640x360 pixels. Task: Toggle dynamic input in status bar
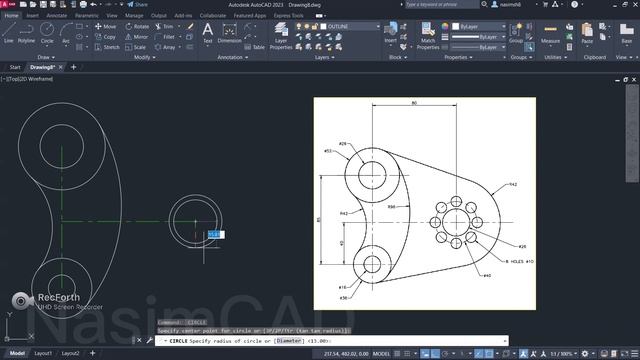425,353
